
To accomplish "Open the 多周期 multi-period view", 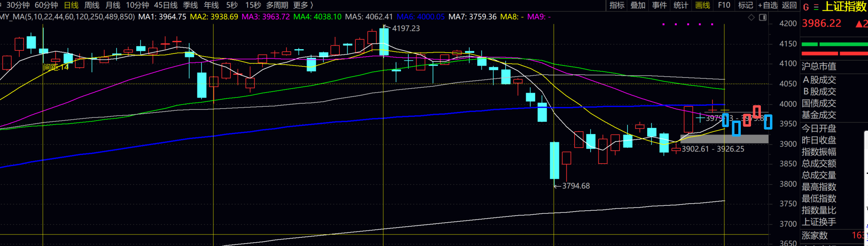I will pyautogui.click(x=277, y=5).
